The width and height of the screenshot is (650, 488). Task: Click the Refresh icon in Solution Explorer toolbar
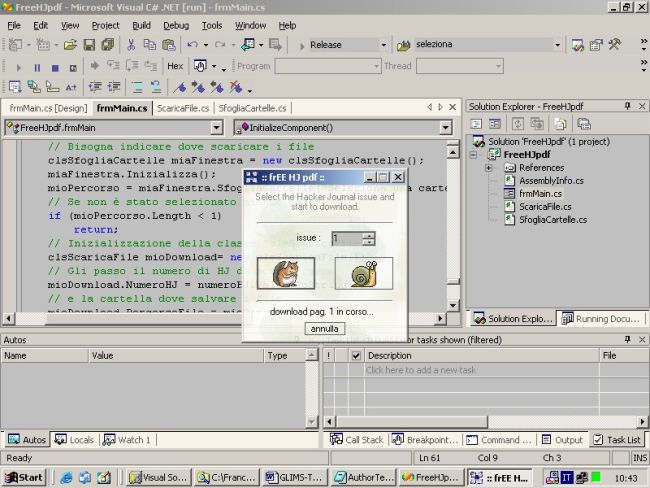(518, 124)
